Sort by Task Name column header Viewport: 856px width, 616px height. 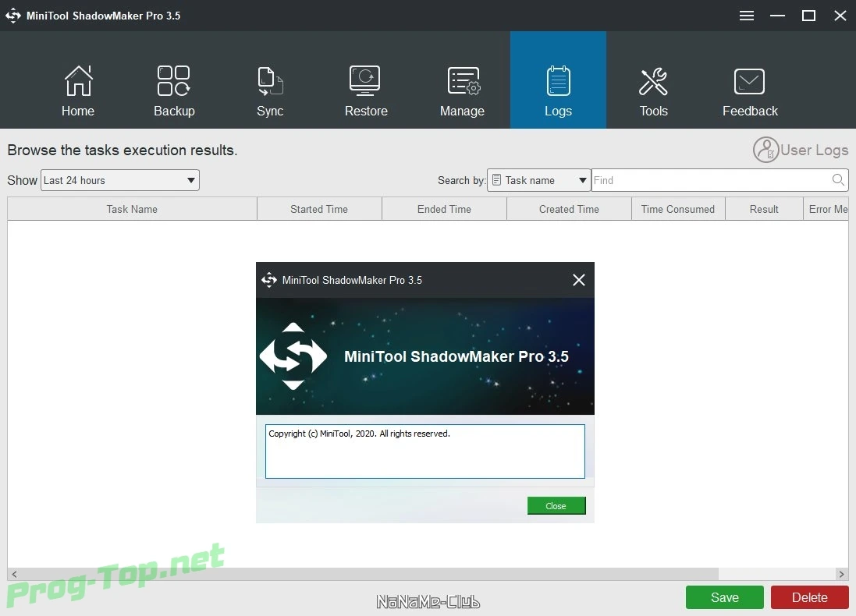(x=132, y=209)
